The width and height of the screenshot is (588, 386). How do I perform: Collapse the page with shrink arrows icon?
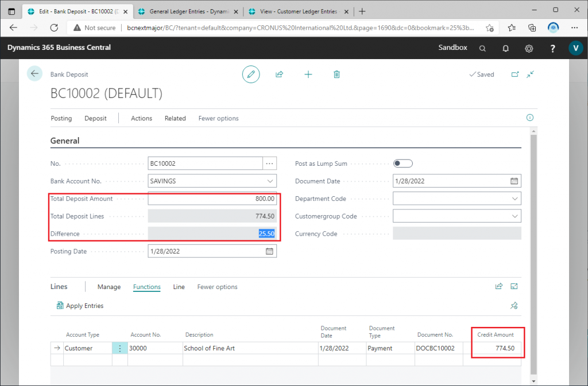click(x=530, y=74)
